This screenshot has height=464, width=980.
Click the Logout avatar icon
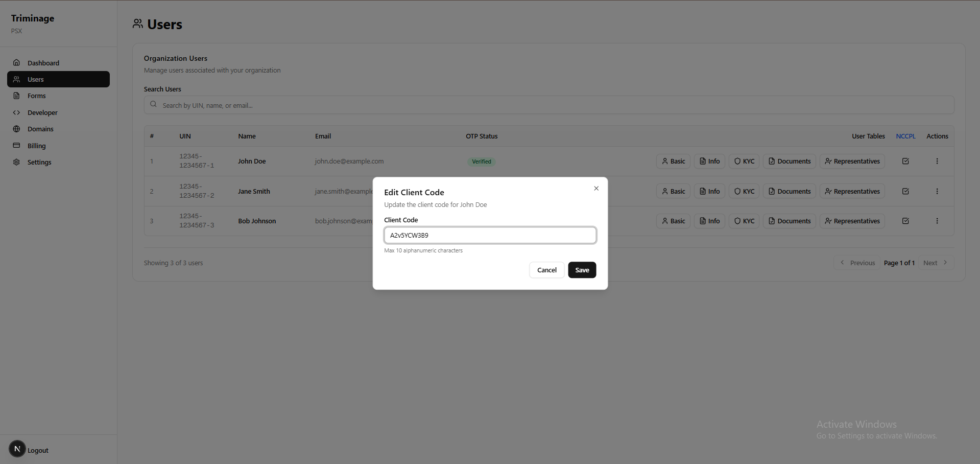(17, 449)
